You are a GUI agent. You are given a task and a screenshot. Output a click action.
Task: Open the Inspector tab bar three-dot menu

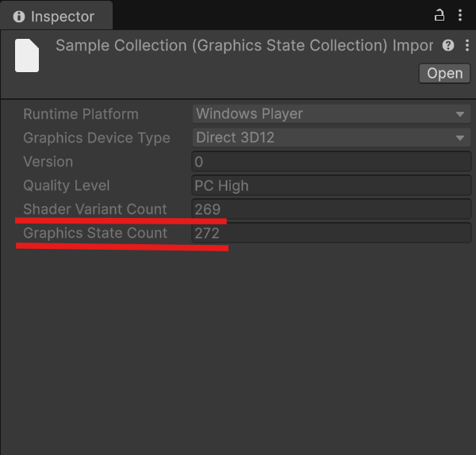[x=460, y=15]
